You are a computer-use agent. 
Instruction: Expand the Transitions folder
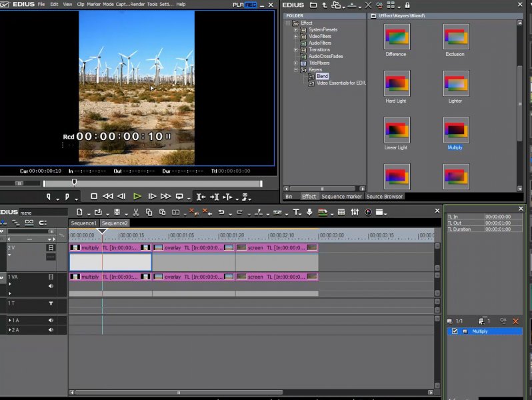[296, 50]
